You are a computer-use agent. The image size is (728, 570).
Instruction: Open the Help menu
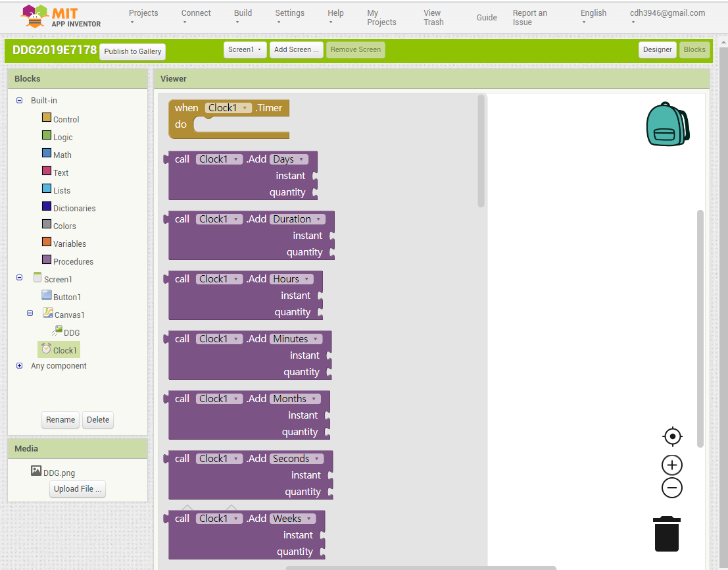335,17
